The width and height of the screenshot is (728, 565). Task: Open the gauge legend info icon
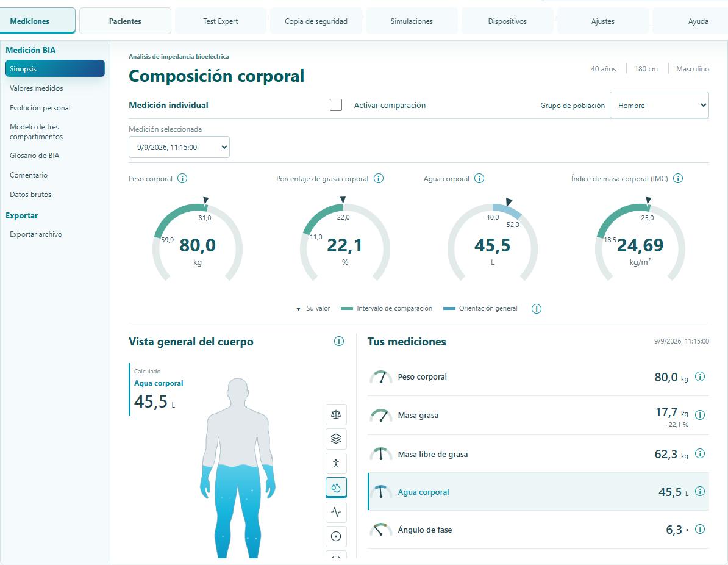537,309
